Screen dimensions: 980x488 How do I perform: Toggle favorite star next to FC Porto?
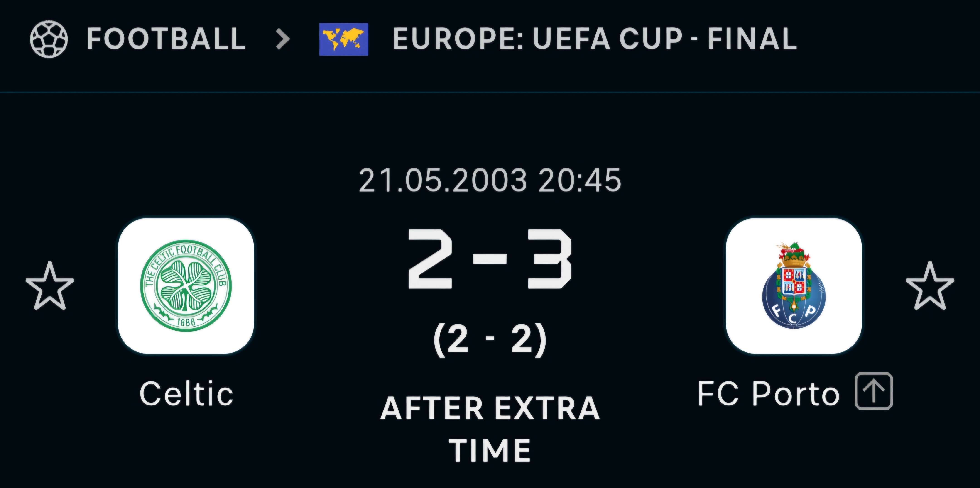[x=929, y=286]
